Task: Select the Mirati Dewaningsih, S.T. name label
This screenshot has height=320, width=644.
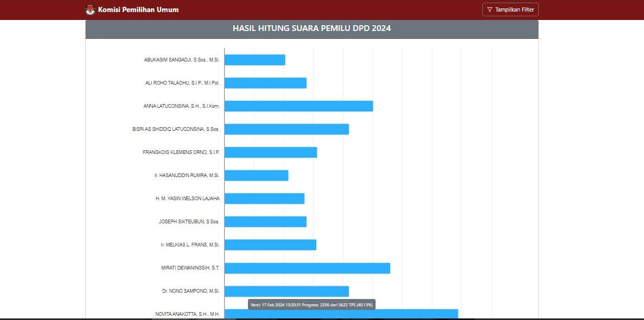Action: coord(190,268)
